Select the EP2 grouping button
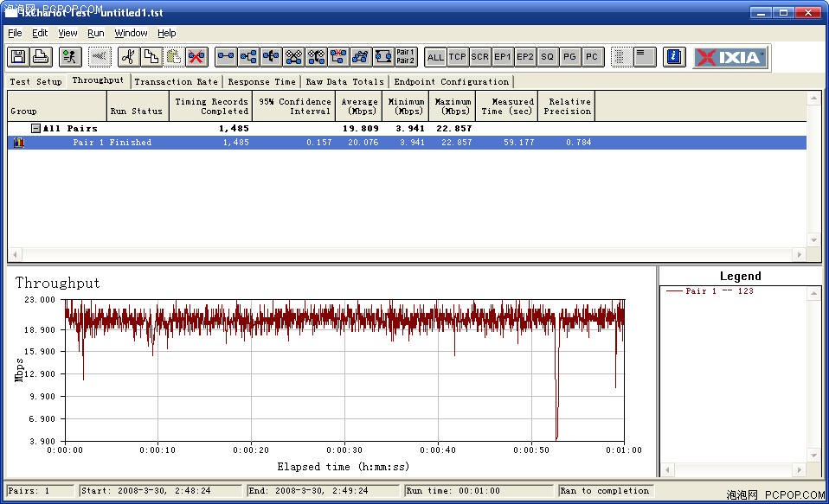The width and height of the screenshot is (829, 504). click(x=525, y=57)
